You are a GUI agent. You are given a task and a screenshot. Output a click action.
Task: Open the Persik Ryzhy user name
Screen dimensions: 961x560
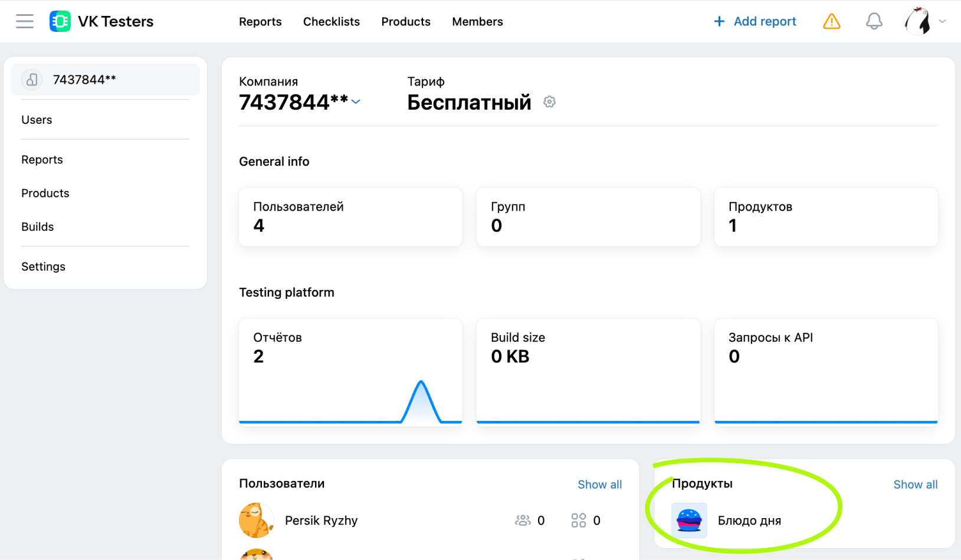[x=321, y=521]
